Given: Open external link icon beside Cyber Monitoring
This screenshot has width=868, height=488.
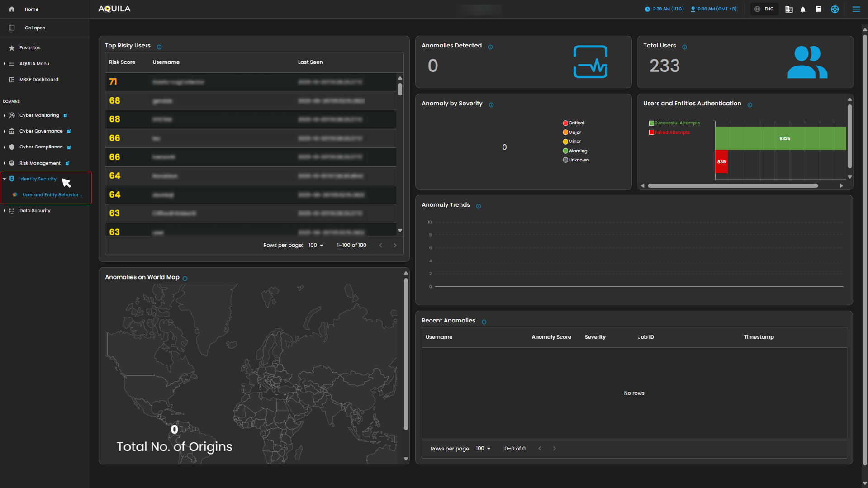Looking at the screenshot, I should (x=66, y=115).
